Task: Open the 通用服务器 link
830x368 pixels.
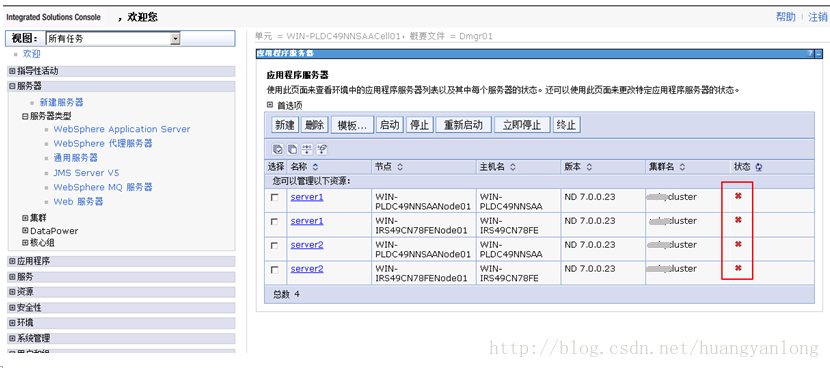Action: (76, 158)
